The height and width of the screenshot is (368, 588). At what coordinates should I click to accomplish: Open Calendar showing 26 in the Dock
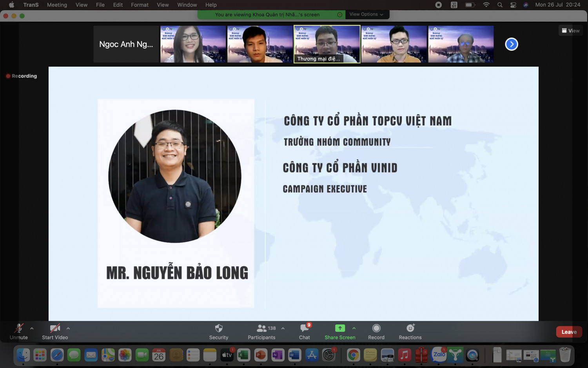159,355
